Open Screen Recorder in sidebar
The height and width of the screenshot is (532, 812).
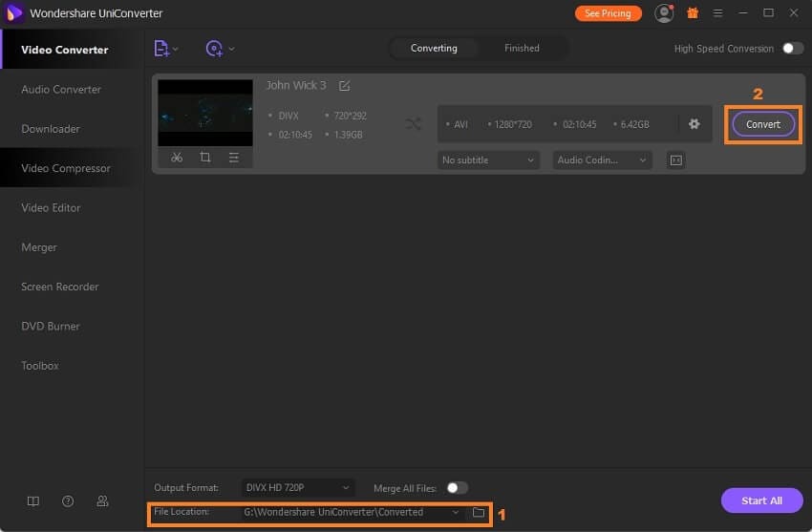tap(60, 287)
